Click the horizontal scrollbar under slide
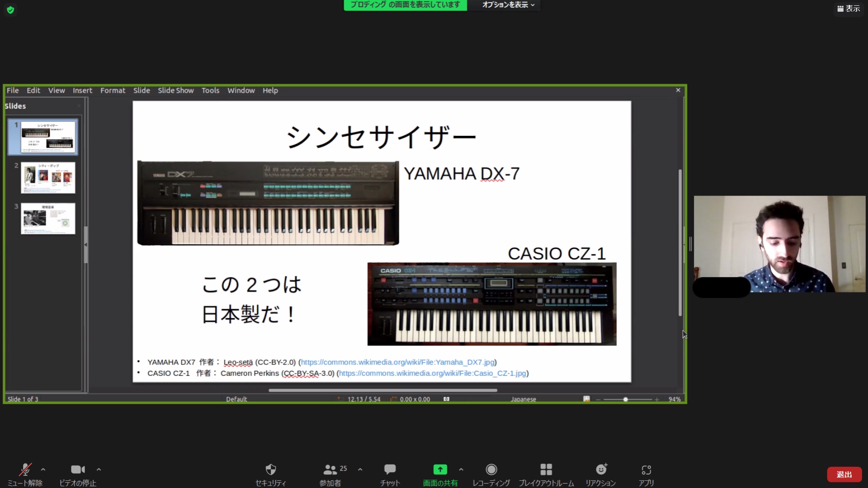This screenshot has height=488, width=868. coord(383,390)
